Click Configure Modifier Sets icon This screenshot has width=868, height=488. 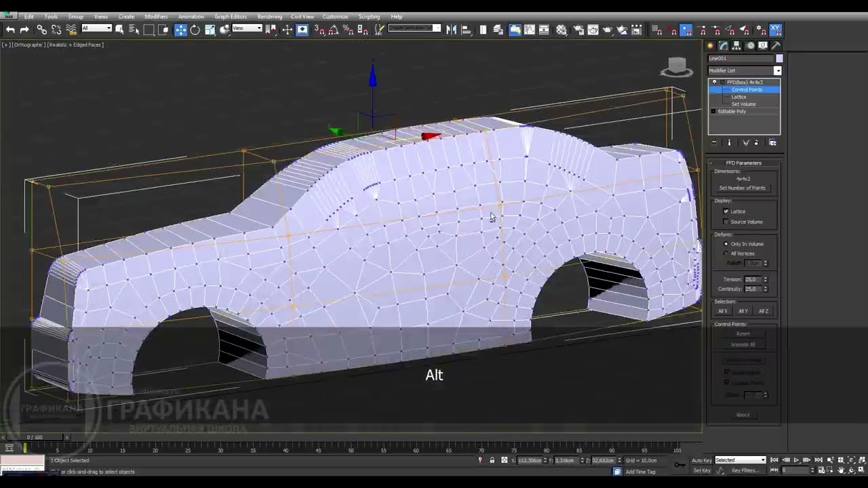[x=772, y=142]
